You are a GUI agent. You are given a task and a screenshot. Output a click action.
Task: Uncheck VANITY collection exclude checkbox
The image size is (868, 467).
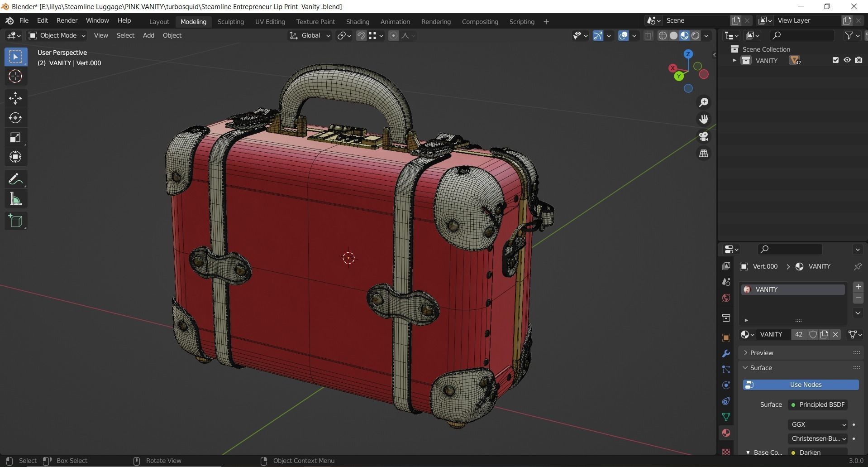835,60
